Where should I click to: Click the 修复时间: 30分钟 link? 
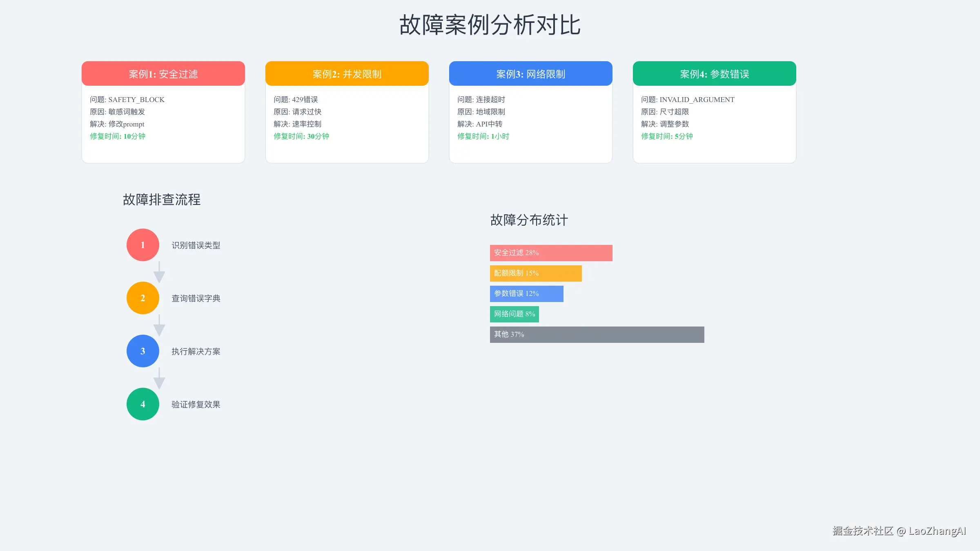tap(301, 136)
